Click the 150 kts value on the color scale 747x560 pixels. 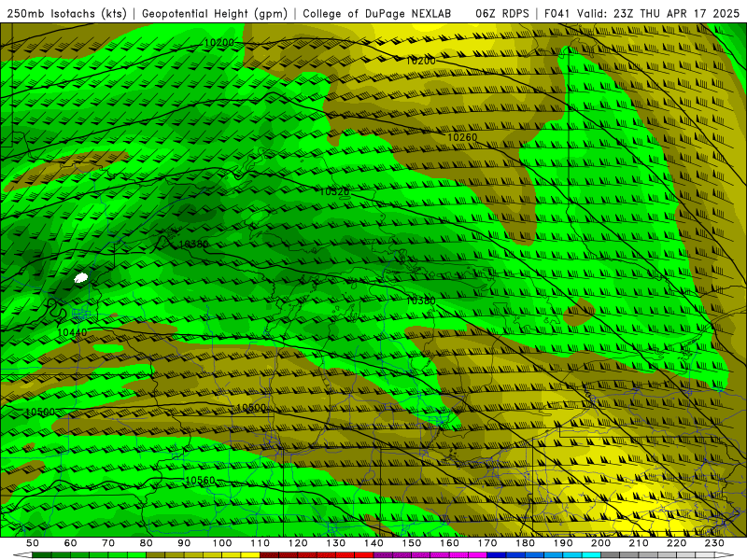pos(412,543)
